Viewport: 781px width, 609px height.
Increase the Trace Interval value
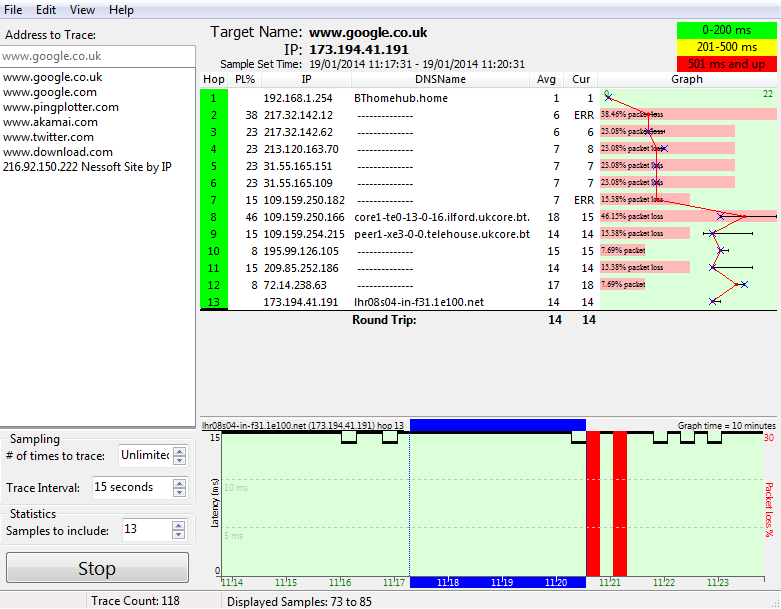point(179,483)
